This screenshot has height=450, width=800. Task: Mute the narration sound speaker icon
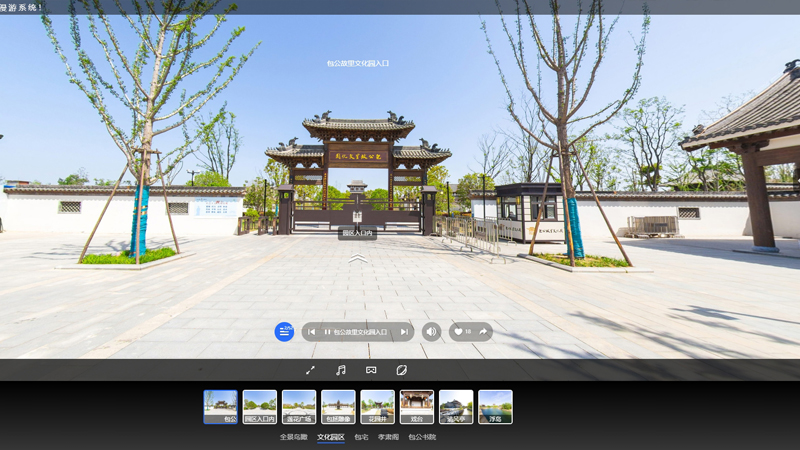coord(431,332)
